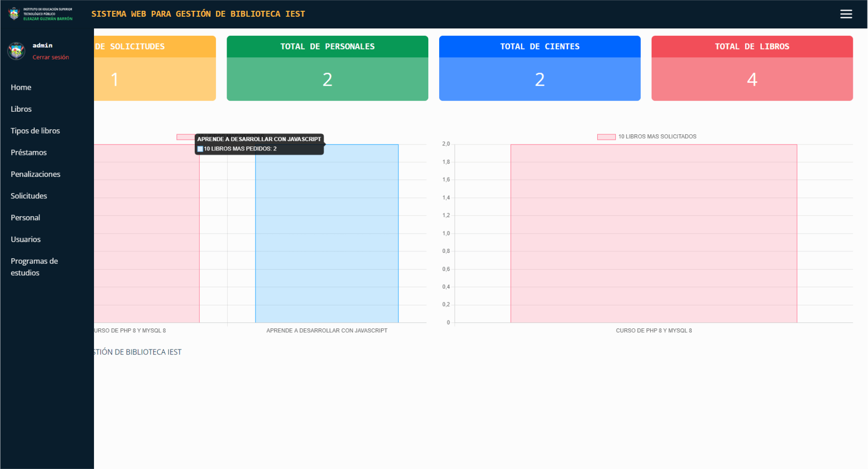868x469 pixels.
Task: Open Personal menu item
Action: pyautogui.click(x=25, y=218)
